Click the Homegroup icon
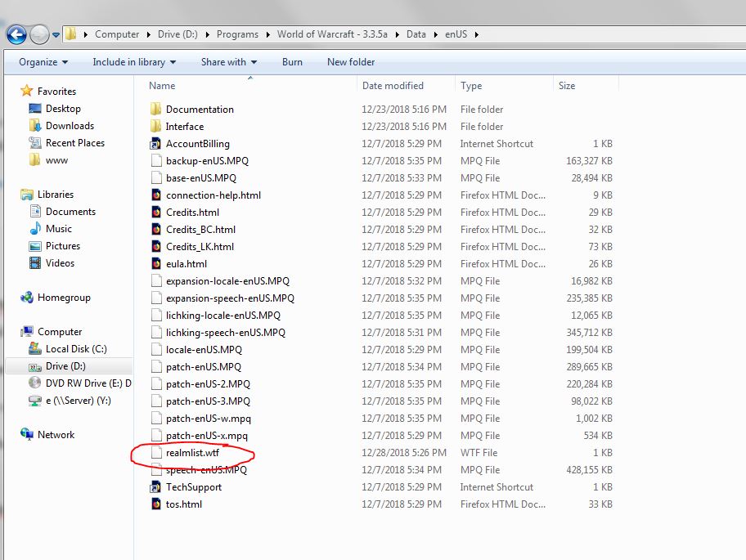 [x=27, y=297]
